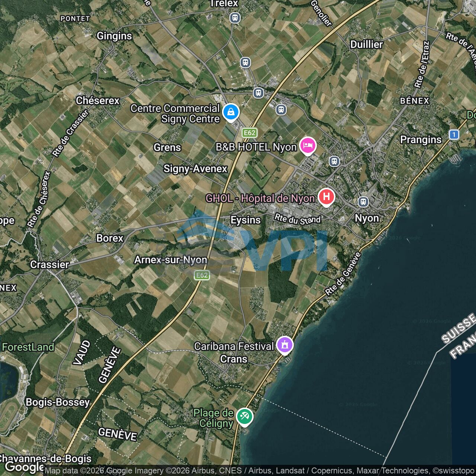Click the Nyon town label
The height and width of the screenshot is (476, 476).
point(367,218)
